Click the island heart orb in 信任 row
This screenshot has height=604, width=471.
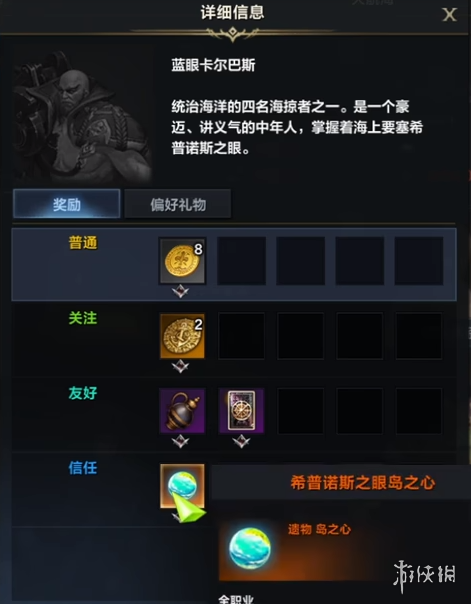pos(183,486)
